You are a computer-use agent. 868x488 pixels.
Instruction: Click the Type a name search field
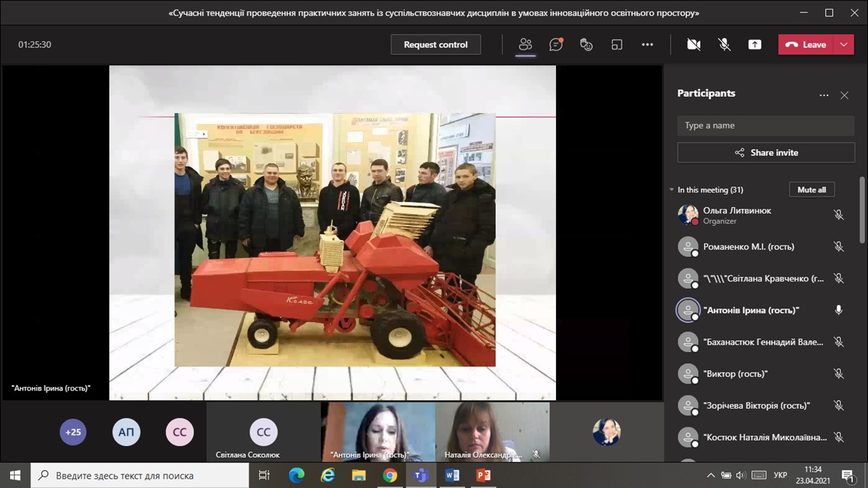coord(766,125)
